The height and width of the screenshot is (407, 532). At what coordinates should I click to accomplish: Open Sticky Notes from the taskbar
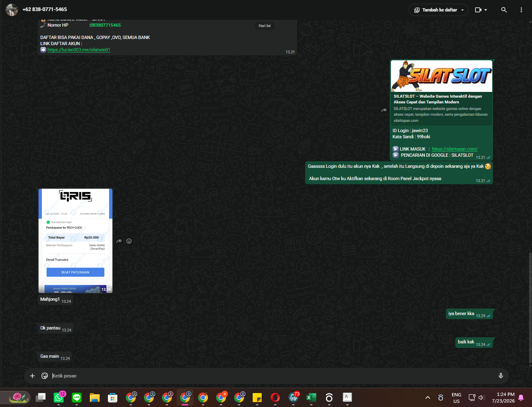(257, 397)
